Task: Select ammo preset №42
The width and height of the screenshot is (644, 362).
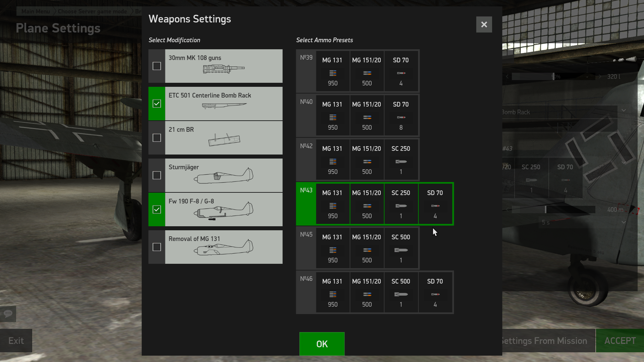Action: [x=358, y=160]
